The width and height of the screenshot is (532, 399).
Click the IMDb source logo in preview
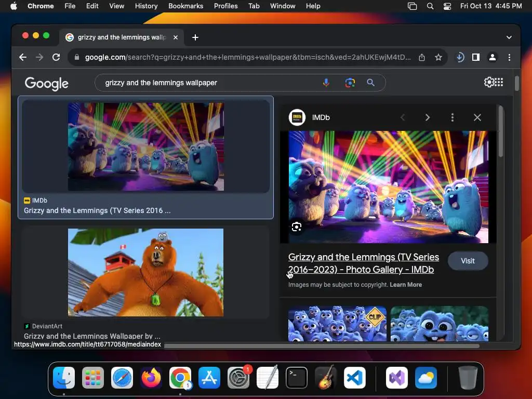point(297,117)
